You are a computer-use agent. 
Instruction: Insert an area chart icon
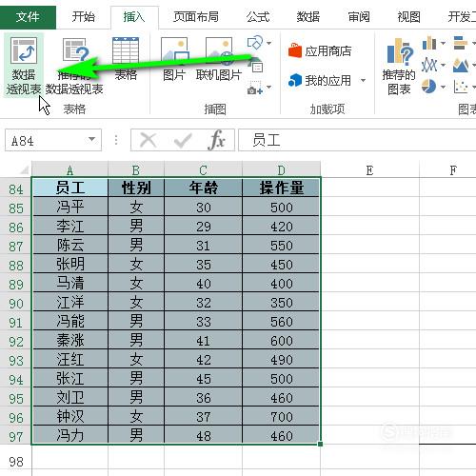[461, 65]
